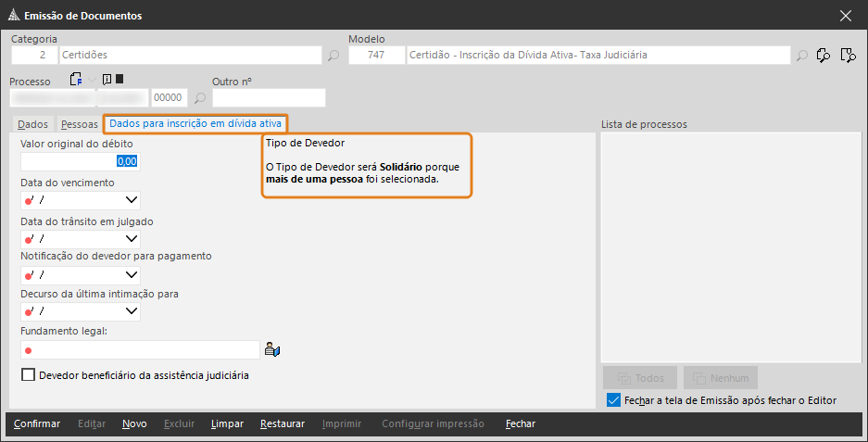
Task: Click the last document icon after Modelo
Action: point(848,56)
